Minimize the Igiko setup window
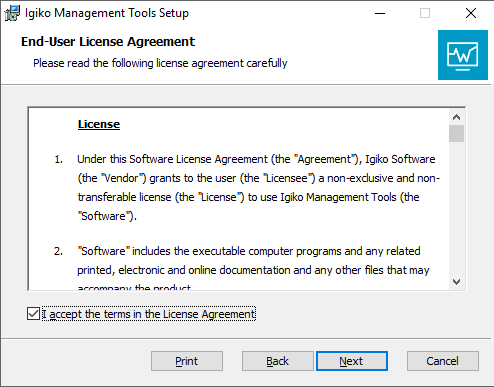 [x=380, y=13]
